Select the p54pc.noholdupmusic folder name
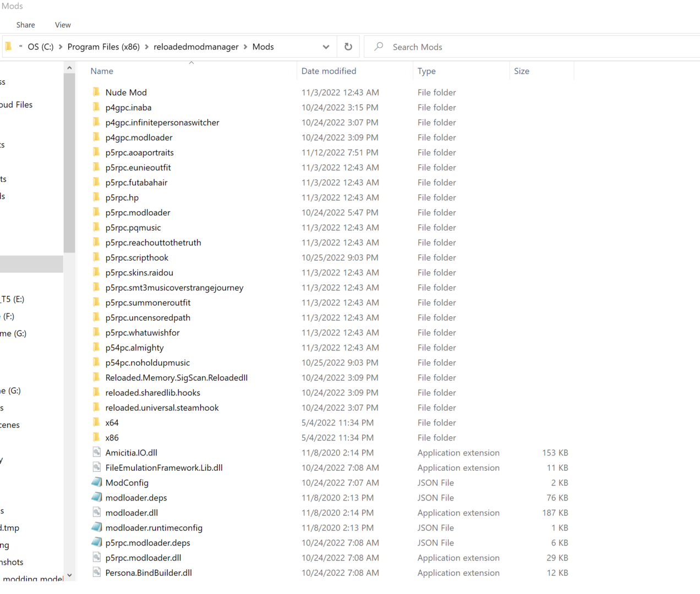Viewport: 700px width, 594px height. click(147, 362)
